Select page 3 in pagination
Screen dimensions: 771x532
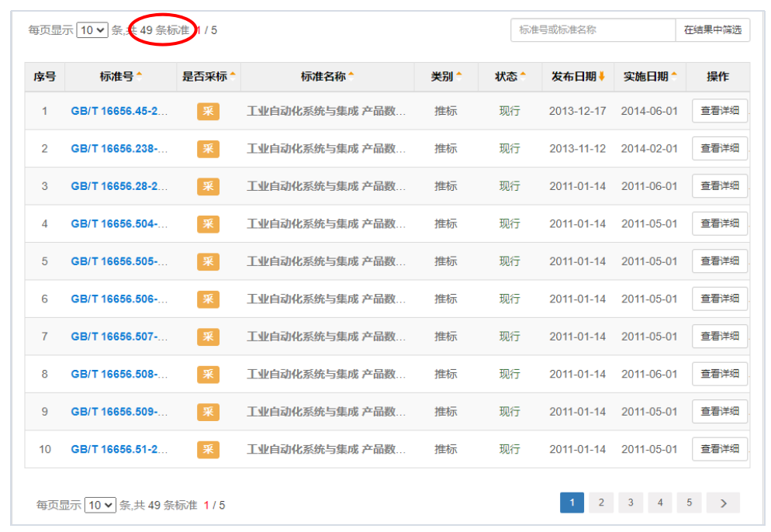point(631,503)
